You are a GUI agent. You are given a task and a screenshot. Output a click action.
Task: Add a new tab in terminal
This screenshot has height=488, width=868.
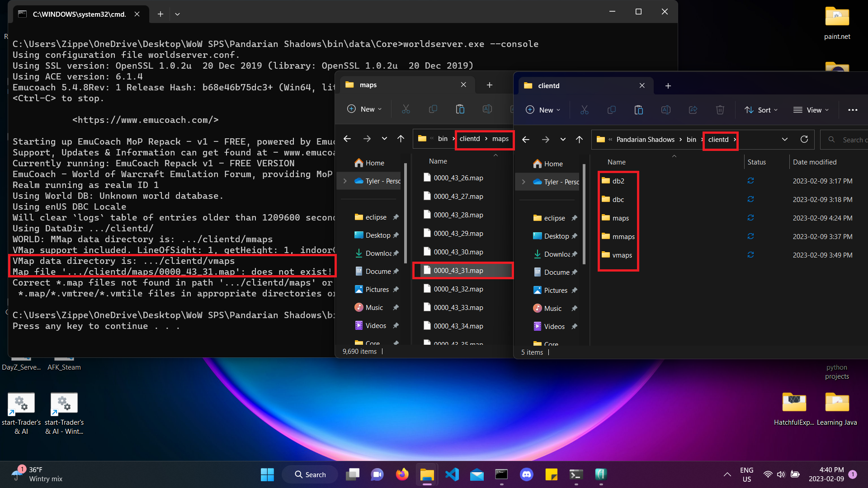click(x=160, y=14)
